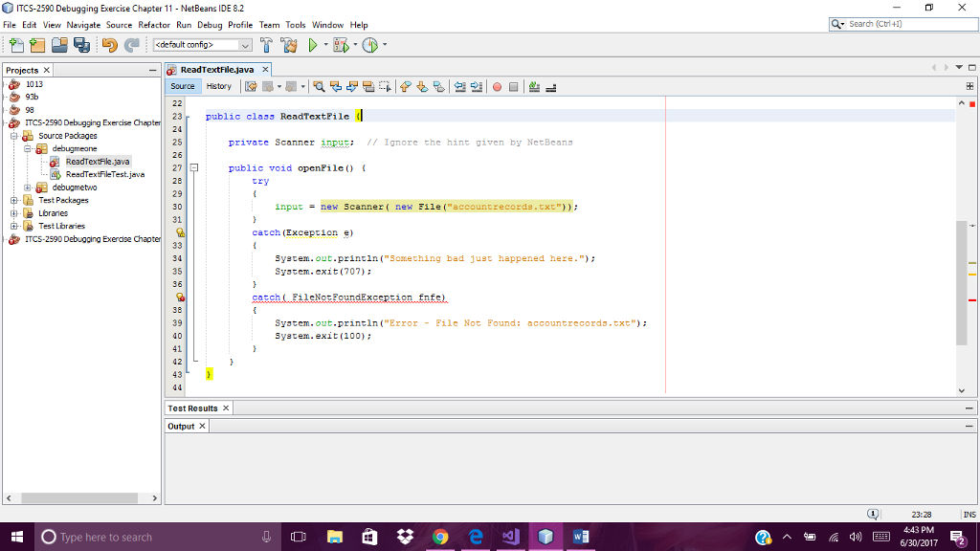Open the New Project dialog
980x551 pixels.
pos(35,44)
